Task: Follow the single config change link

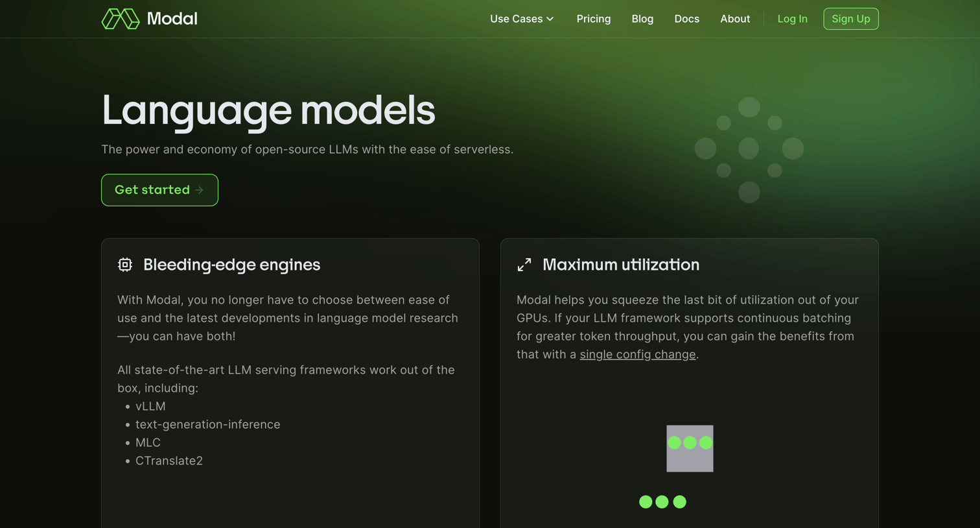Action: [638, 354]
